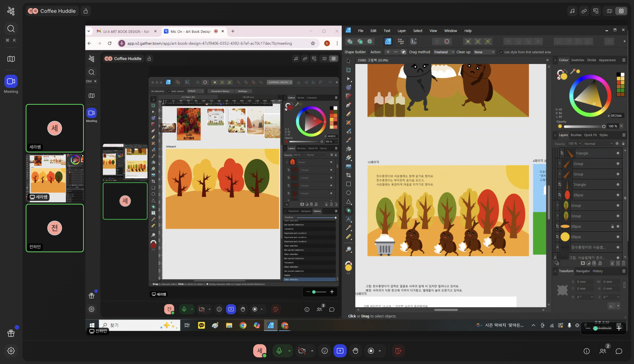Raise hand in meeting bar with 세 avatar
Image resolution: width=634 pixels, height=364 pixels.
[355, 351]
